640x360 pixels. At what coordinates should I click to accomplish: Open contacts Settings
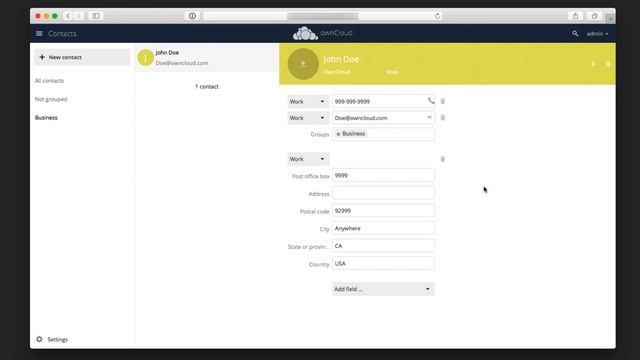pos(52,339)
